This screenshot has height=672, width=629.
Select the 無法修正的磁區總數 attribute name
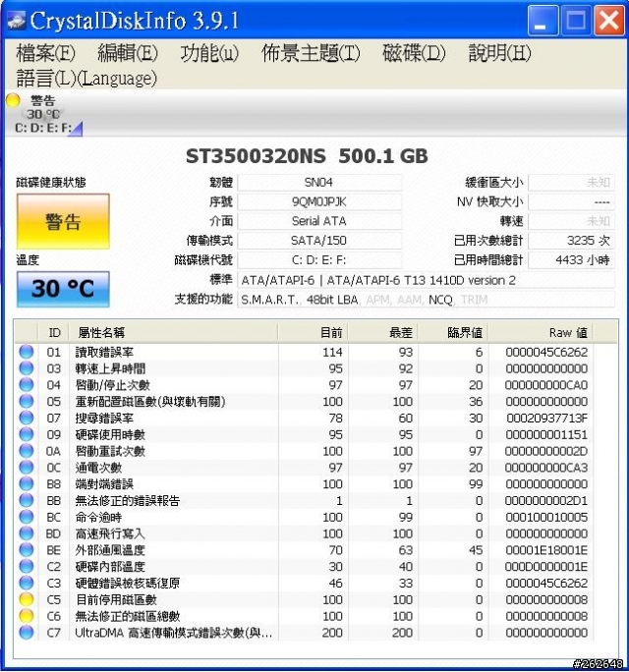pos(128,616)
